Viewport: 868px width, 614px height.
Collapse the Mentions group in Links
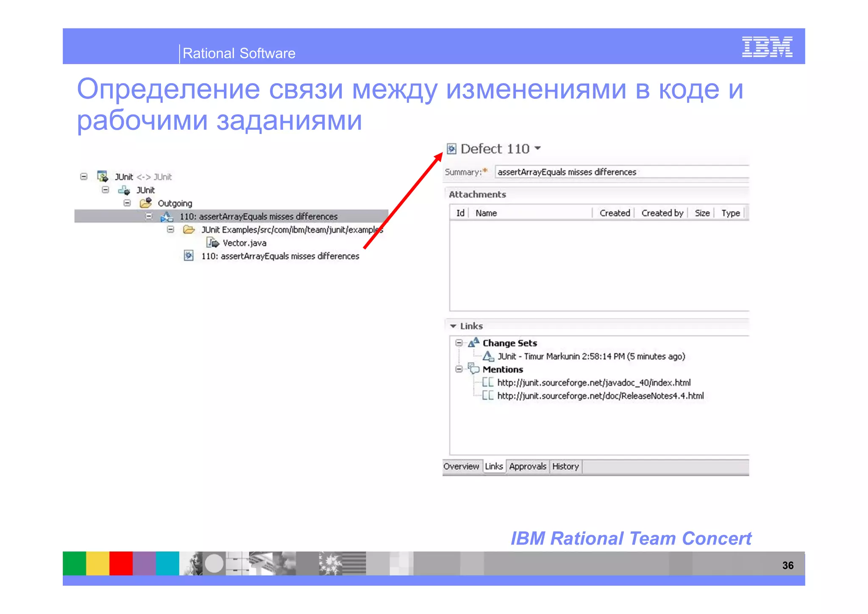[459, 369]
